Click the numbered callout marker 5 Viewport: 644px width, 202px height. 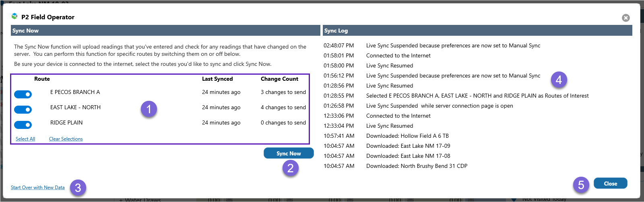(581, 185)
